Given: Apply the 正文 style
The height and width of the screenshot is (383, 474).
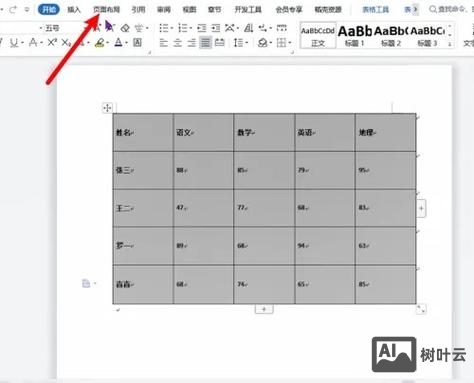Looking at the screenshot, I should click(x=318, y=36).
